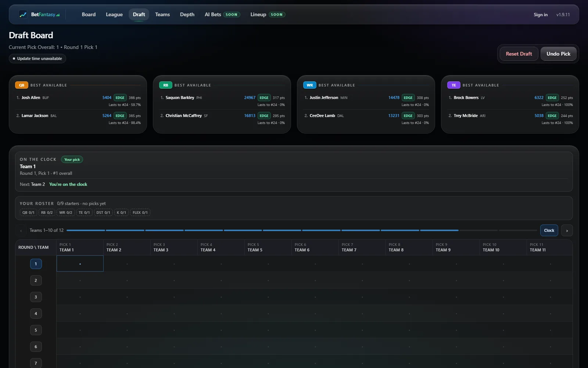This screenshot has width=588, height=368.
Task: Click the Reset Draft button
Action: click(519, 54)
